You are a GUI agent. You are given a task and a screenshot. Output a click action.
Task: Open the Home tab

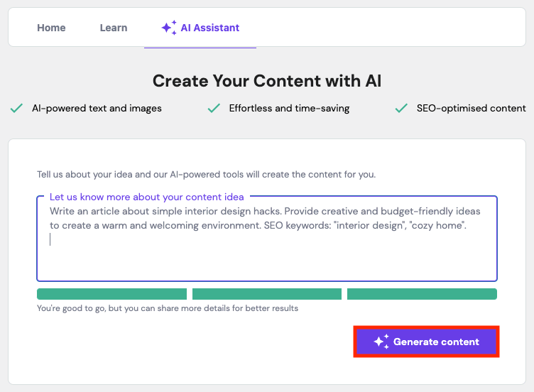pyautogui.click(x=51, y=28)
